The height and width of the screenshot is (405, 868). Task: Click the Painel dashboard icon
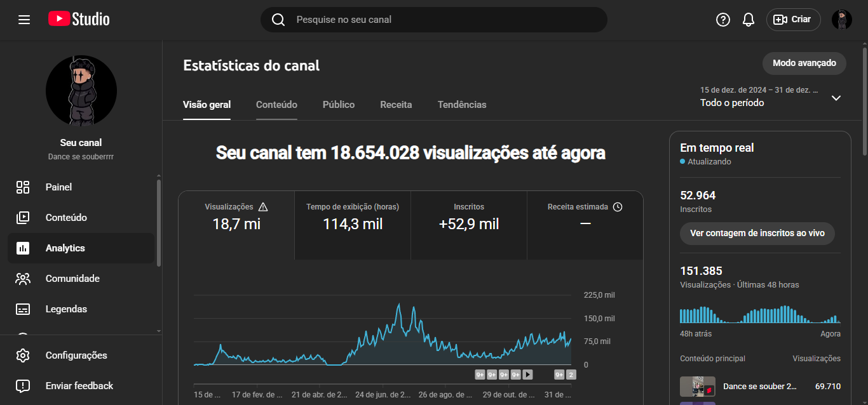tap(23, 187)
